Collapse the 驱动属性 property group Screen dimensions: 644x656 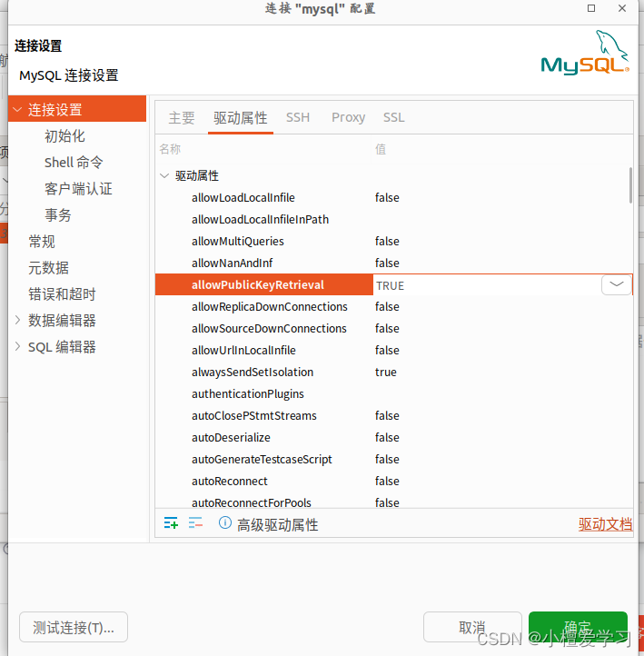[x=163, y=175]
